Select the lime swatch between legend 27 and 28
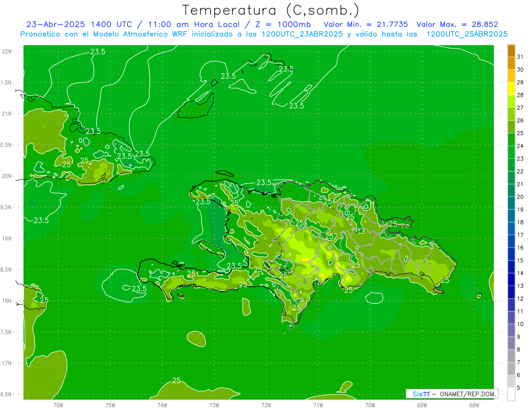 [511, 102]
